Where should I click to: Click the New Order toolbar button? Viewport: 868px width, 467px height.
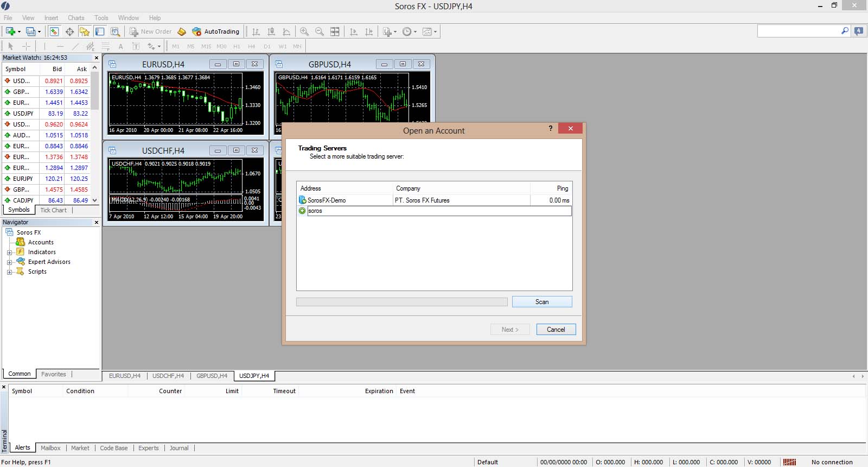click(151, 31)
